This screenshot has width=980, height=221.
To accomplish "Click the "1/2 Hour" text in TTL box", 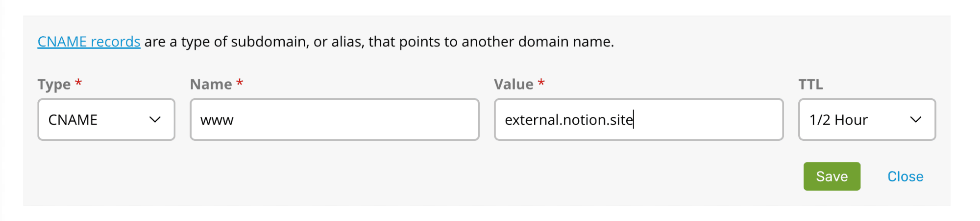I will 838,120.
